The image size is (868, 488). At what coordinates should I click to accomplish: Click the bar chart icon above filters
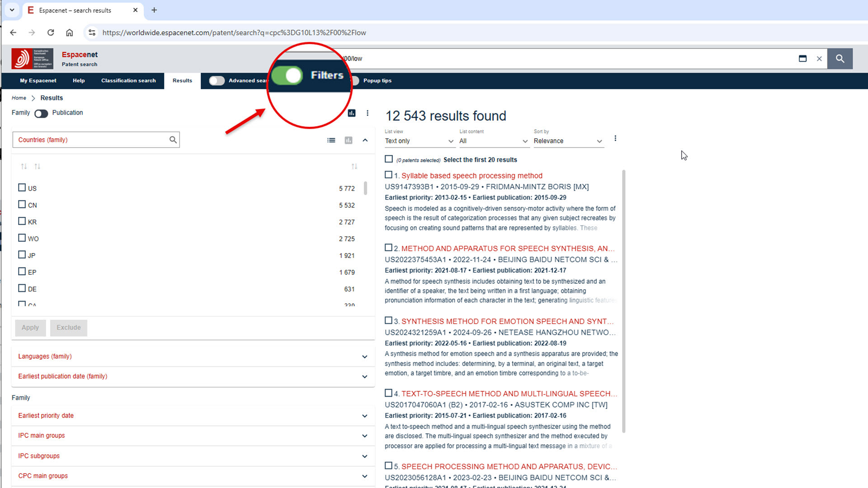pyautogui.click(x=352, y=113)
